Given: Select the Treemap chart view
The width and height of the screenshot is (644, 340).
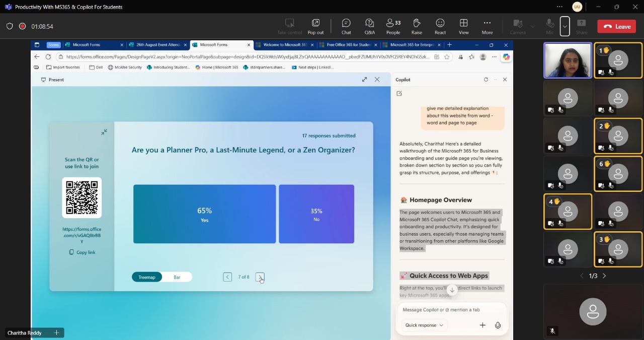Looking at the screenshot, I should point(146,277).
